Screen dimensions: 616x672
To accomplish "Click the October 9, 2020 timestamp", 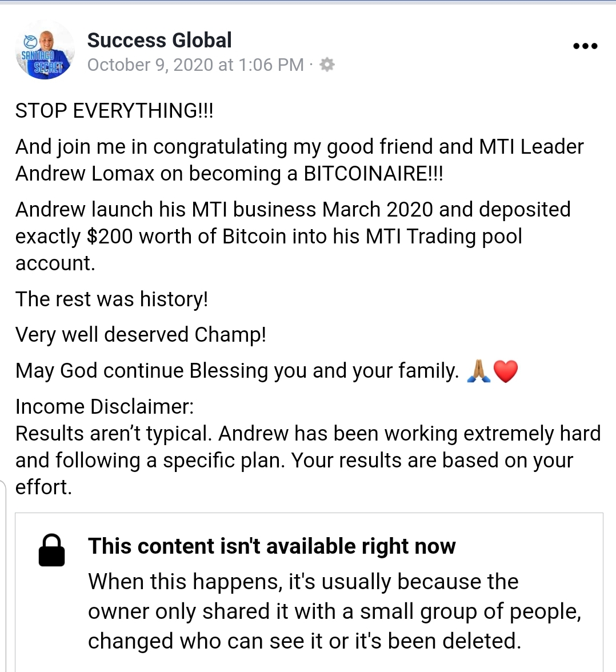I will coord(195,65).
